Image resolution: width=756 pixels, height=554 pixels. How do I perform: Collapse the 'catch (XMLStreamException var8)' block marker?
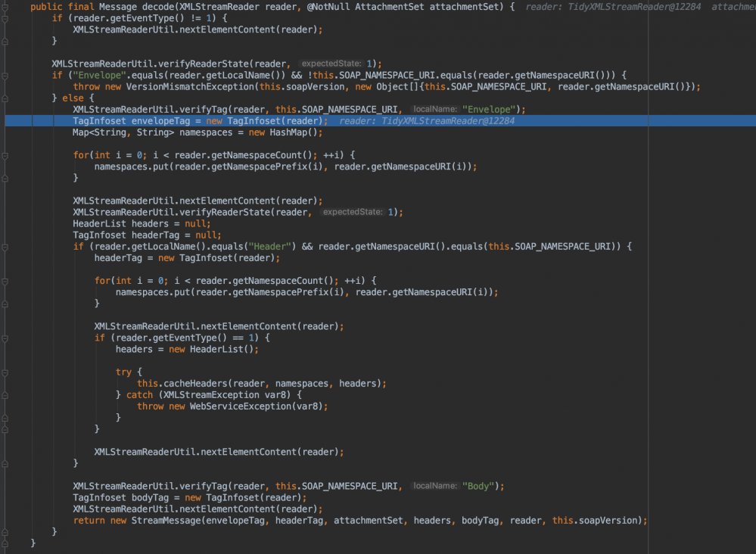(x=5, y=395)
